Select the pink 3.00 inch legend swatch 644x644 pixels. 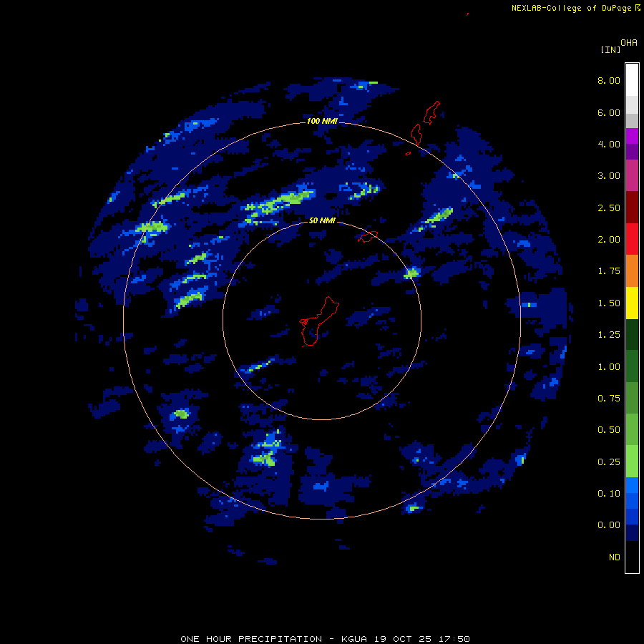click(632, 175)
